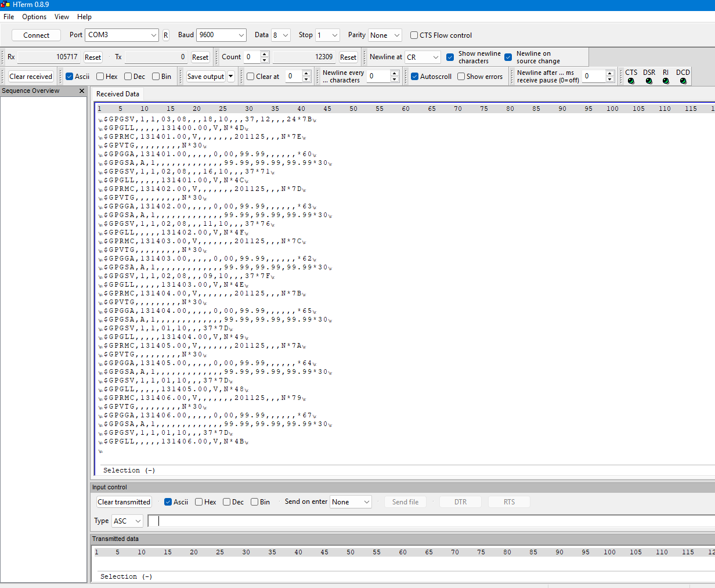Select the Received Data tab
The height and width of the screenshot is (588, 715).
pyautogui.click(x=118, y=94)
